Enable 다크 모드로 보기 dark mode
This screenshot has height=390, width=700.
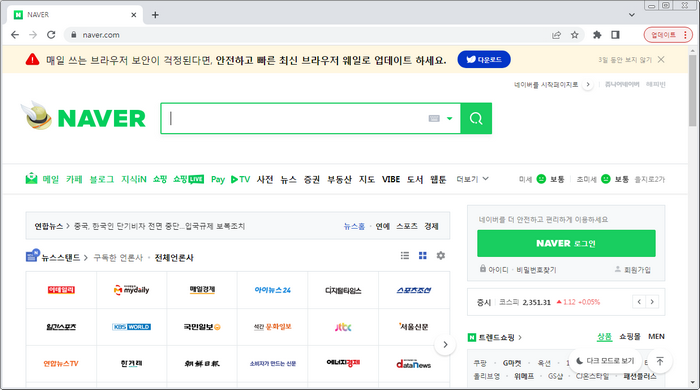coord(605,361)
